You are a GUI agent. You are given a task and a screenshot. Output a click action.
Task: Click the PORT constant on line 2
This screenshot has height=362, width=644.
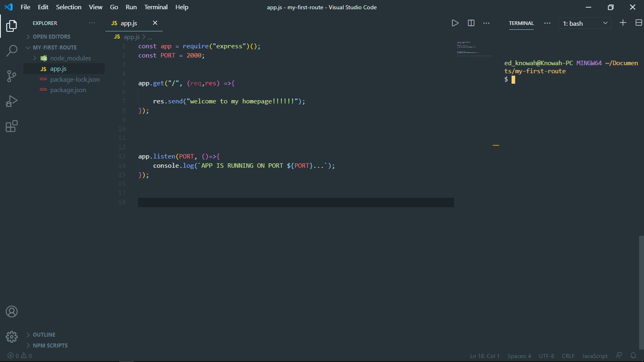[x=168, y=56]
